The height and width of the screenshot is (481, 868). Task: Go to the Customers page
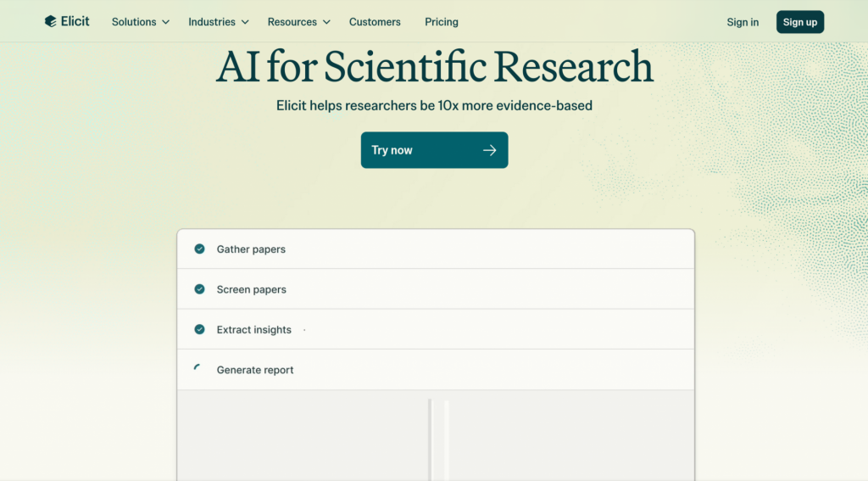(x=375, y=22)
